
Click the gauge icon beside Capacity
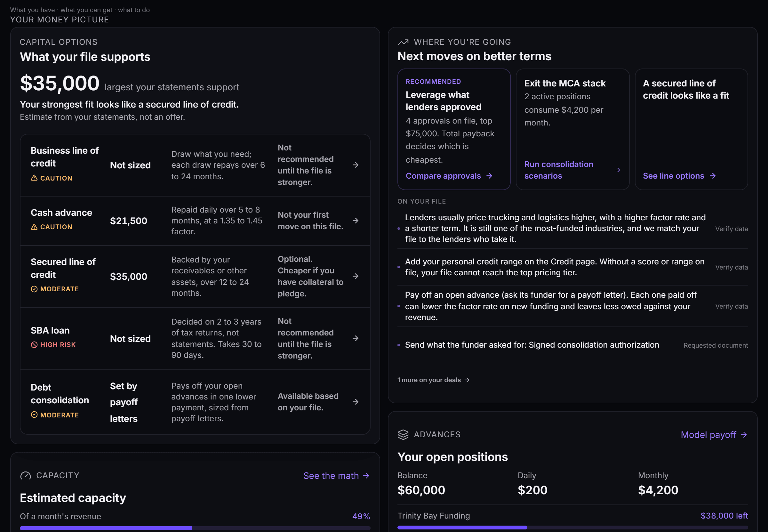coord(26,476)
